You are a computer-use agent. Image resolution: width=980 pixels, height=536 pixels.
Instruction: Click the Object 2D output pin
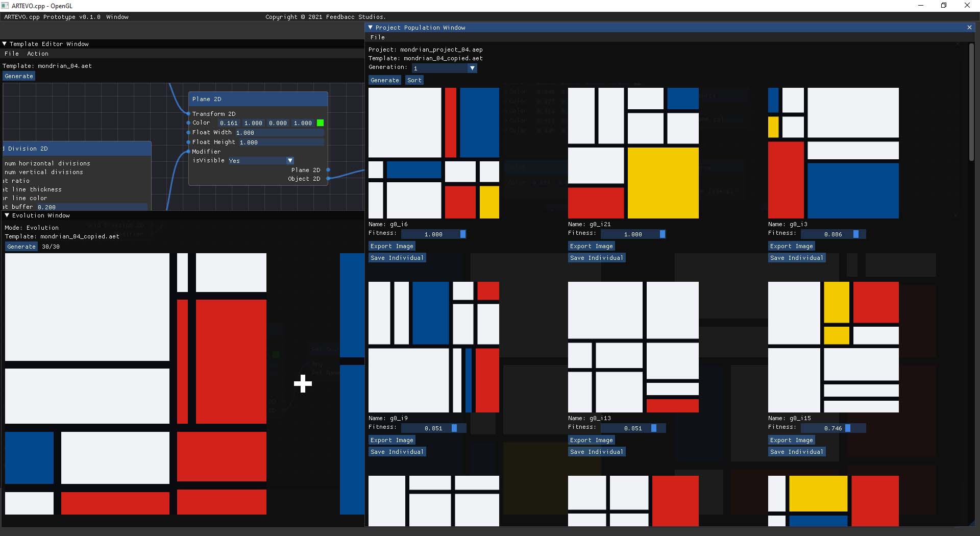328,179
